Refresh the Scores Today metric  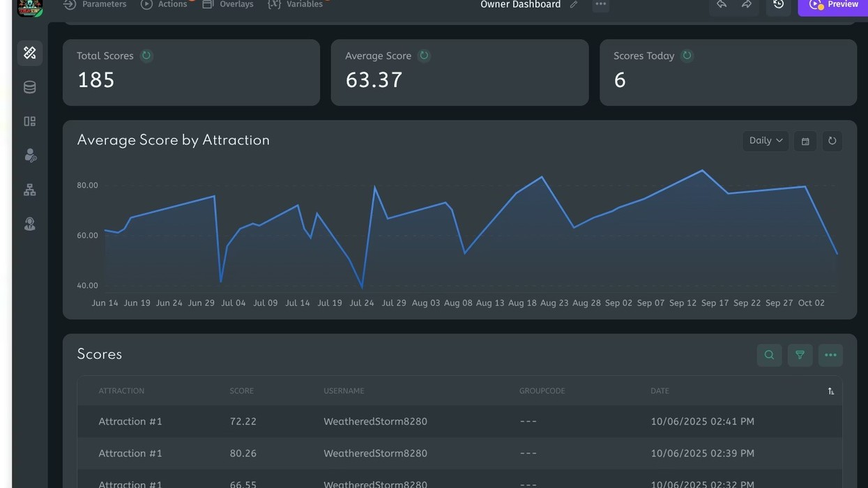point(687,55)
